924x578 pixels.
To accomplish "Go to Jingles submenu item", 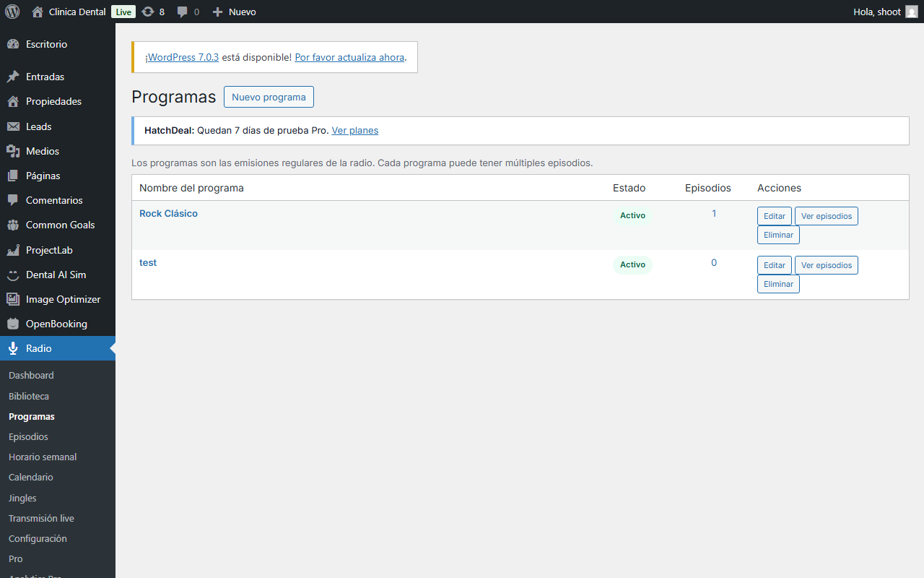I will tap(22, 499).
